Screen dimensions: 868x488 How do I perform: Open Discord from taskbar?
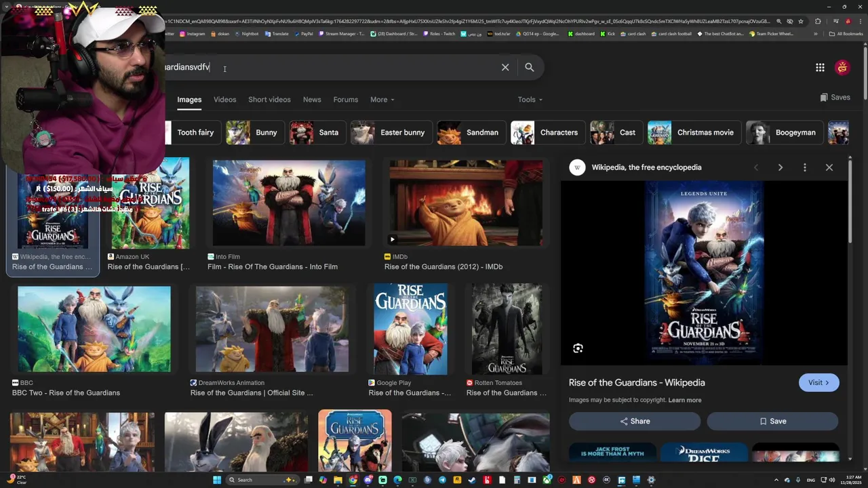tap(368, 480)
